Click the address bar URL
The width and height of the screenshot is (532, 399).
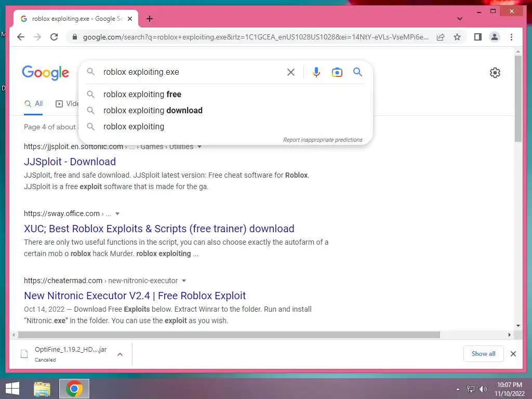click(x=256, y=37)
